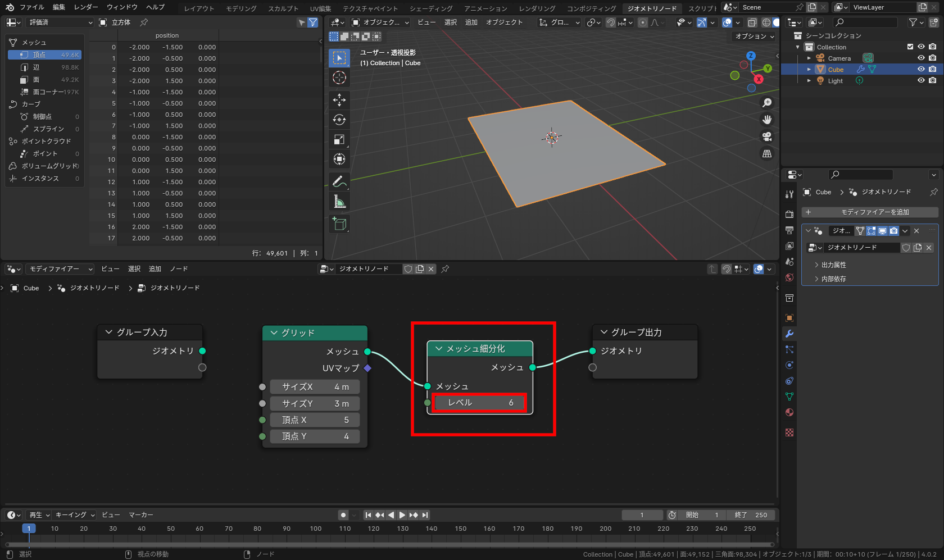Screen dimensions: 944x560
Task: Hide the Light object in the outliner
Action: tap(920, 80)
